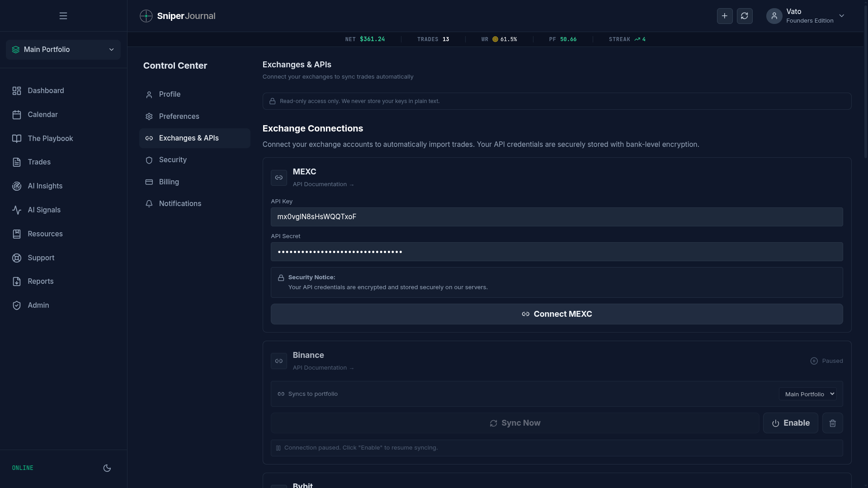
Task: Click the Sync Now button for Binance
Action: [515, 423]
